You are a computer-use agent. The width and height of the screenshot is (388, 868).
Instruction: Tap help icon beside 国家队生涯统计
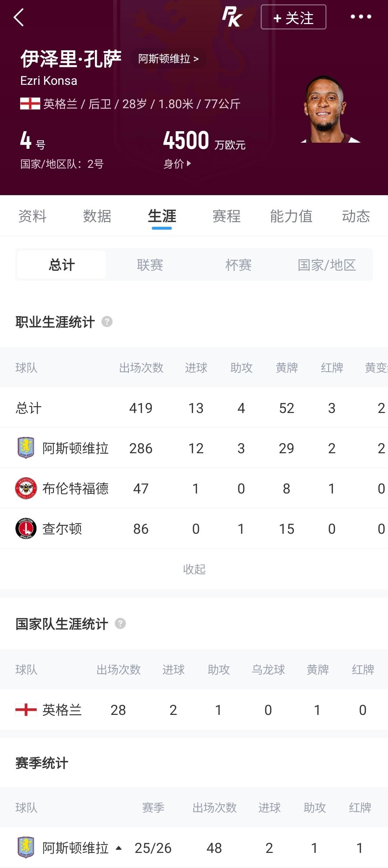pyautogui.click(x=120, y=623)
